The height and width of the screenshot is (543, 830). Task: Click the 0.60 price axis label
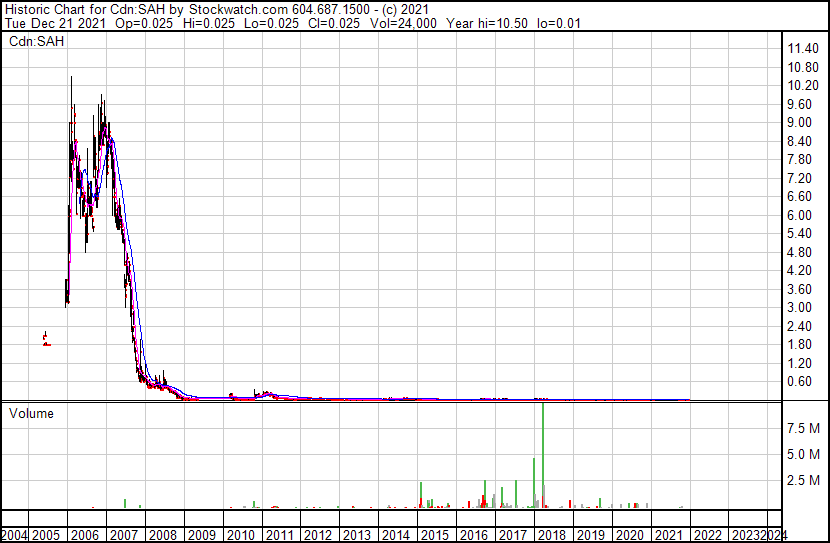pyautogui.click(x=799, y=381)
